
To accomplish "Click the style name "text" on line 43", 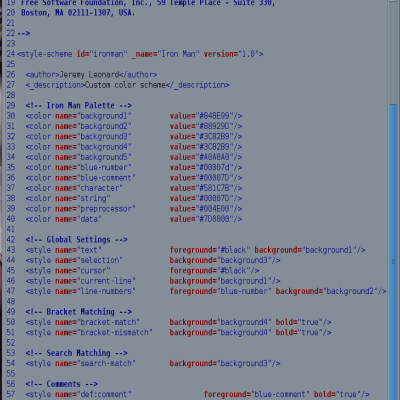I will coord(78,250).
